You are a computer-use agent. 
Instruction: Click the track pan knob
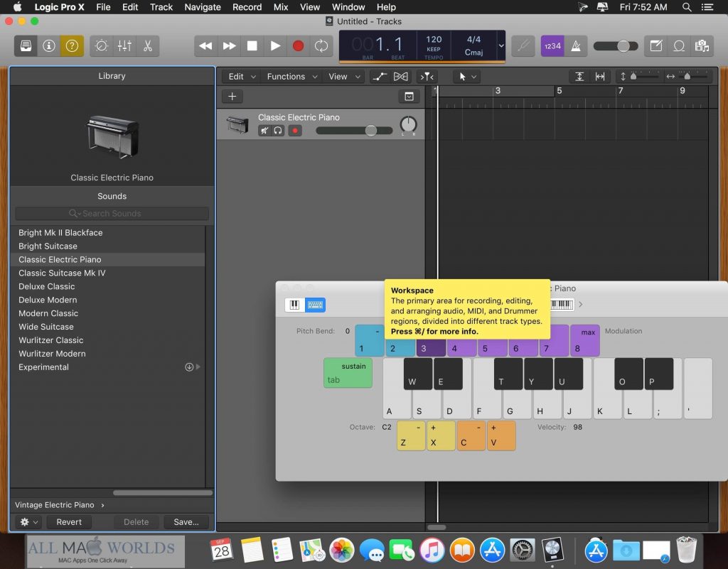pyautogui.click(x=409, y=124)
